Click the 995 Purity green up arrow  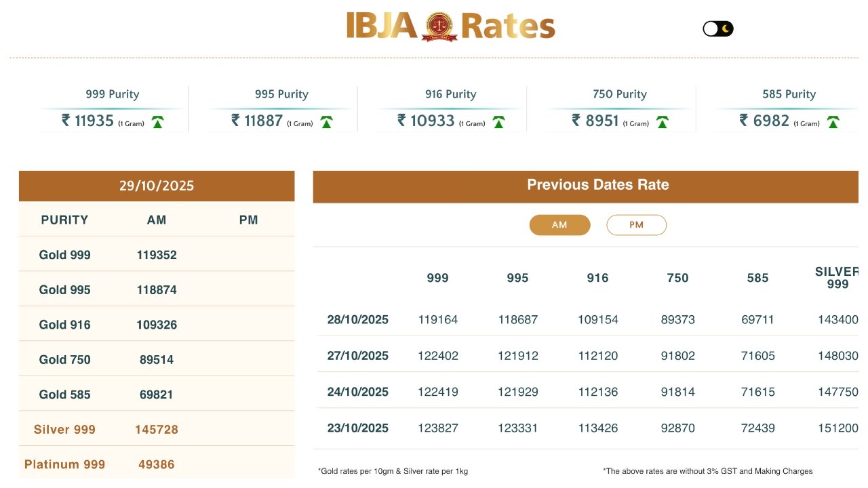point(326,122)
